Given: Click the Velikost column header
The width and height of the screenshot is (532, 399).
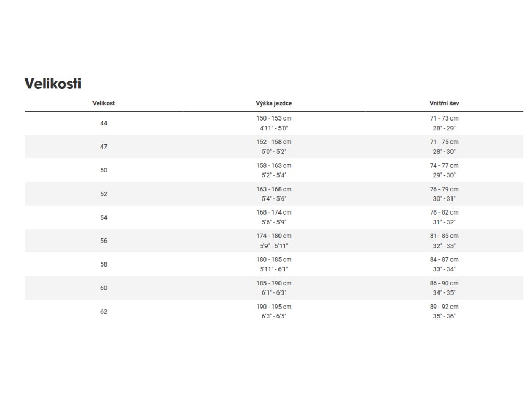Looking at the screenshot, I should 103,103.
